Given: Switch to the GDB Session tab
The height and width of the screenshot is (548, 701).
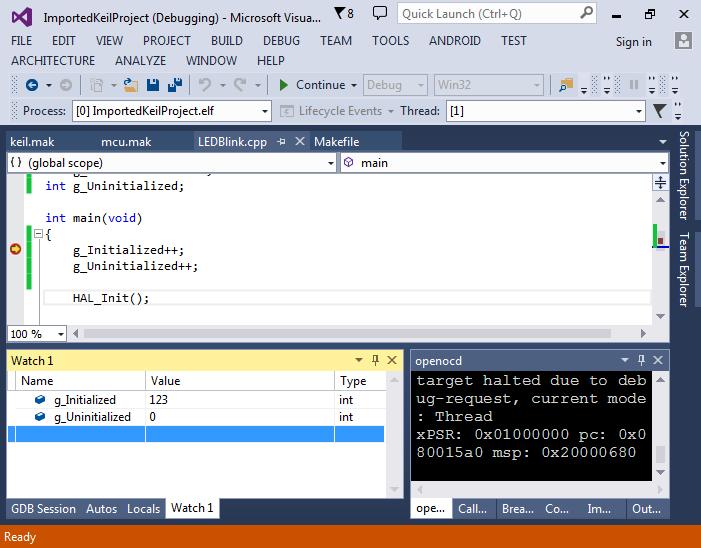Looking at the screenshot, I should point(43,509).
